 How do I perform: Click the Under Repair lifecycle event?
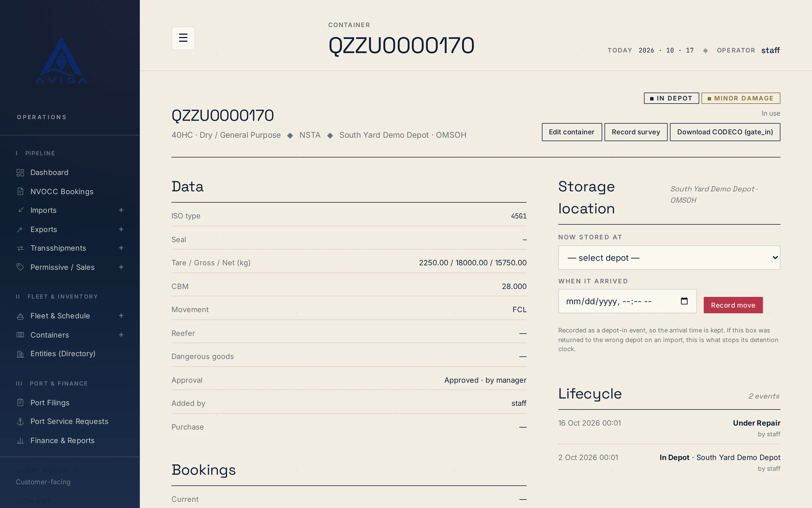coord(669,428)
